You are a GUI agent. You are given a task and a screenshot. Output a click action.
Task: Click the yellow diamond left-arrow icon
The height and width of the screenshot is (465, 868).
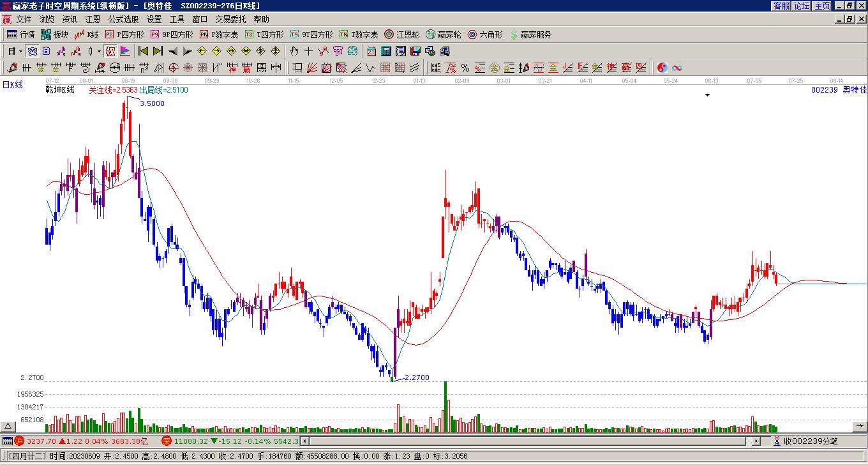click(x=202, y=51)
